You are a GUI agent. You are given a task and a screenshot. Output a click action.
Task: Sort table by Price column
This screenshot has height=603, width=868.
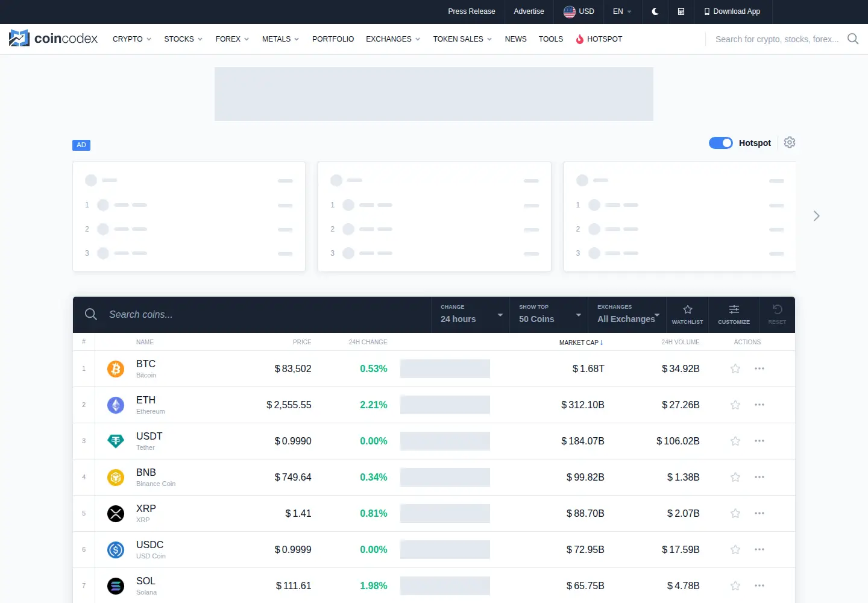(x=302, y=342)
